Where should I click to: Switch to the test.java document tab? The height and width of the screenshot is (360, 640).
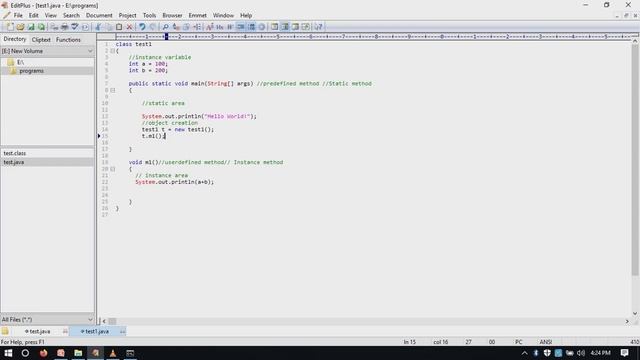tap(40, 331)
